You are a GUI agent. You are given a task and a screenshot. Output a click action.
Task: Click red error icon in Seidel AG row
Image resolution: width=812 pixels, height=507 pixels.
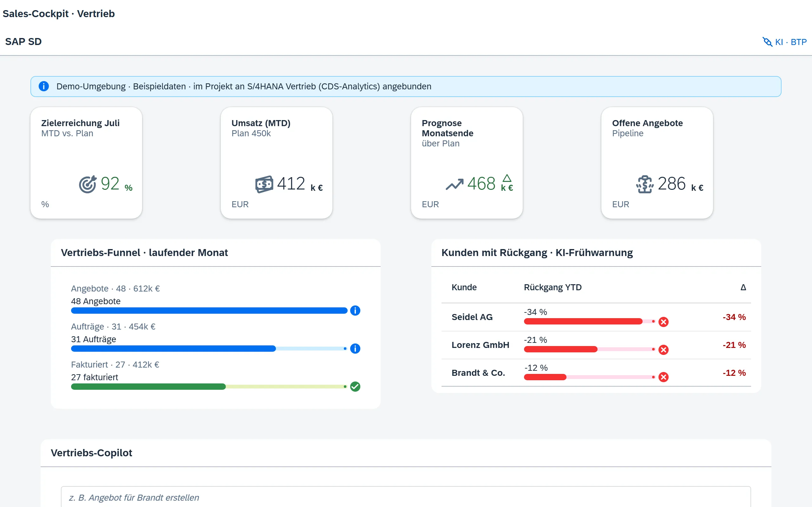(x=663, y=322)
